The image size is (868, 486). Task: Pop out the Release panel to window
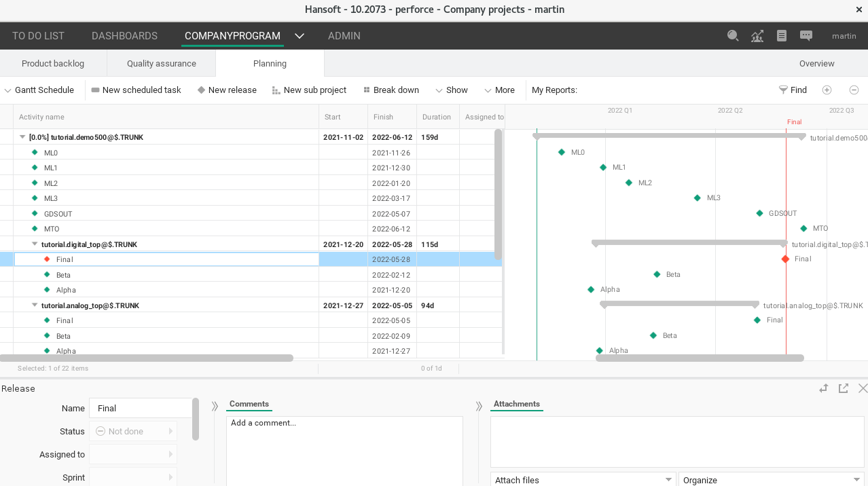coord(844,388)
